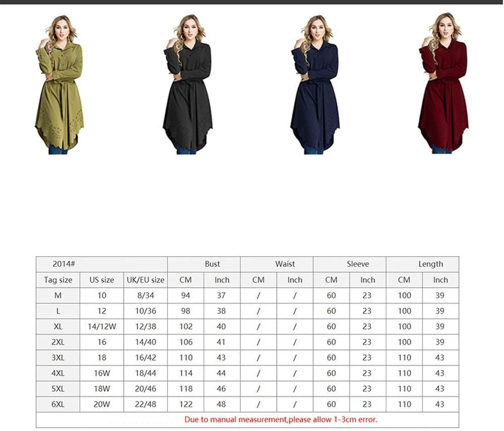Click the 122 bust CM value
504x431 pixels.
pos(186,404)
